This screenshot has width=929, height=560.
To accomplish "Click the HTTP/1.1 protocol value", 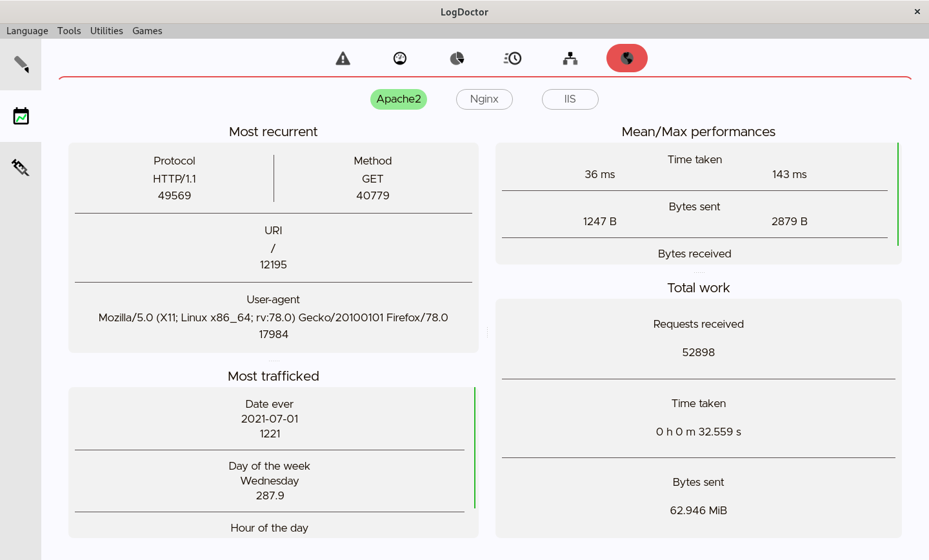I will click(174, 179).
